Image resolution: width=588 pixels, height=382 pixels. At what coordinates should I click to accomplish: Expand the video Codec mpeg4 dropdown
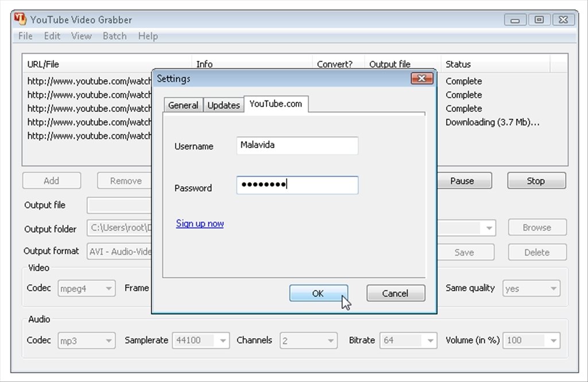click(x=86, y=288)
